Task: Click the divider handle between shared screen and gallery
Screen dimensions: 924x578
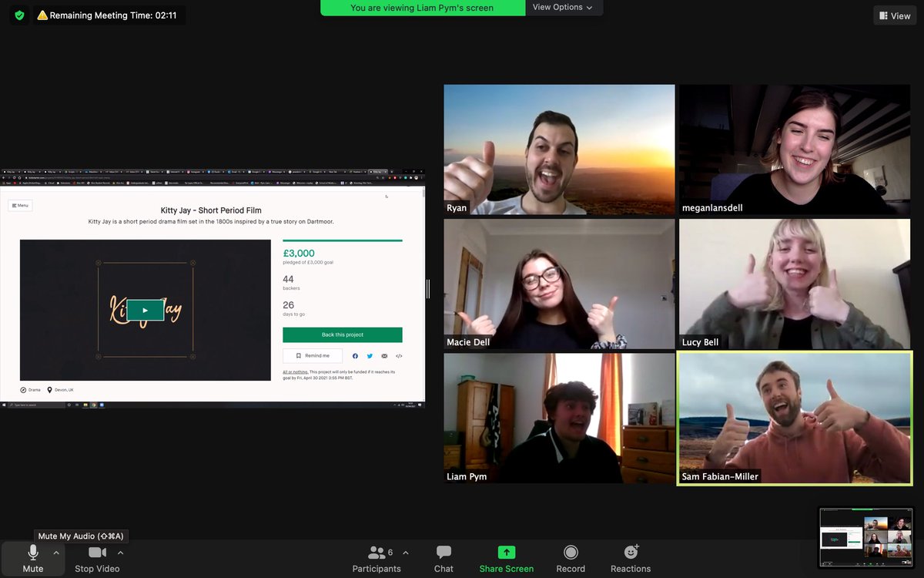Action: (x=428, y=288)
